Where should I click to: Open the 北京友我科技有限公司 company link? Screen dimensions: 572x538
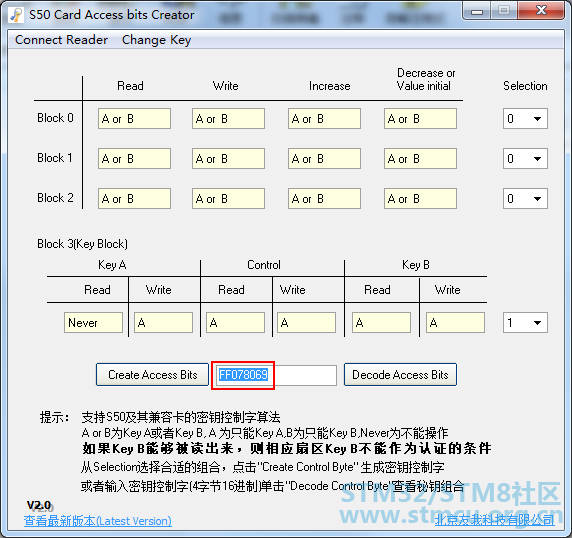[x=494, y=520]
